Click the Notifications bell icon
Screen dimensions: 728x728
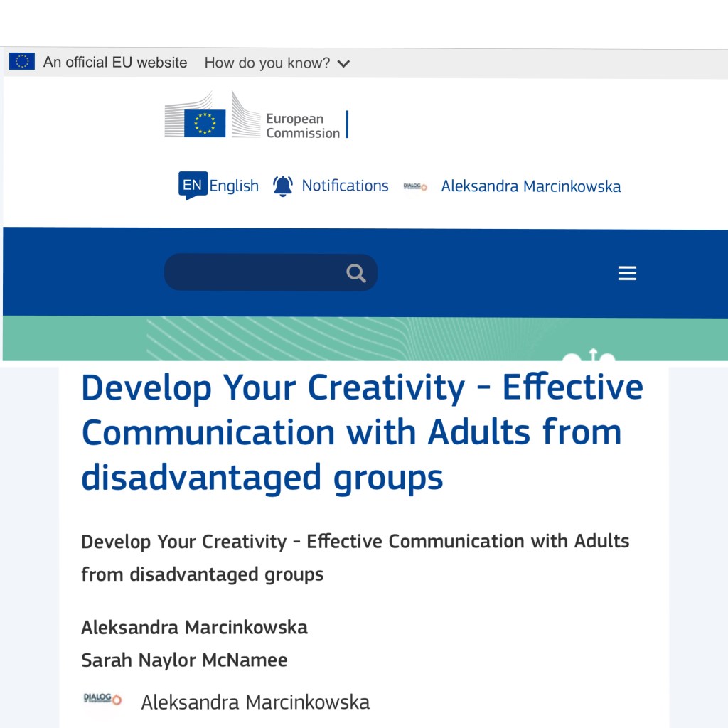tap(283, 186)
